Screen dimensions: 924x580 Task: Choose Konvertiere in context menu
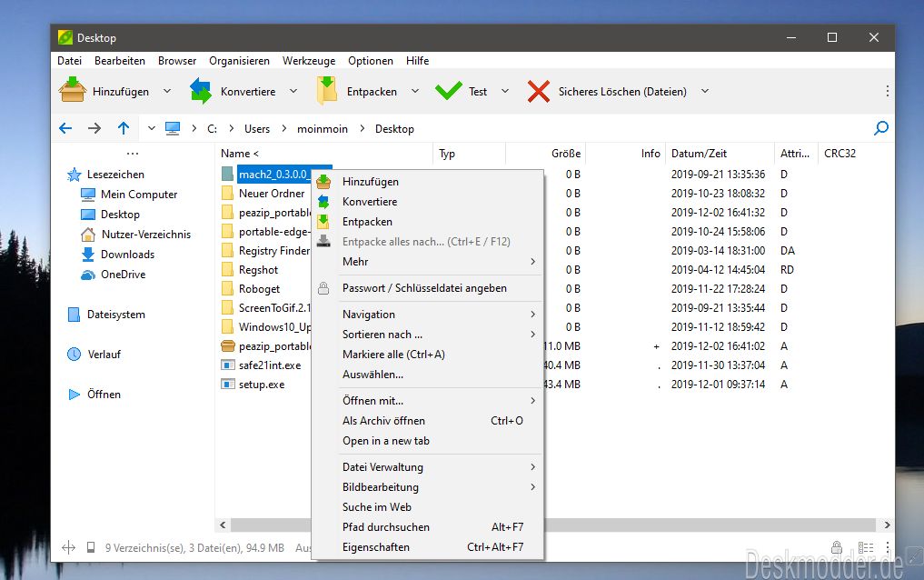(427, 202)
